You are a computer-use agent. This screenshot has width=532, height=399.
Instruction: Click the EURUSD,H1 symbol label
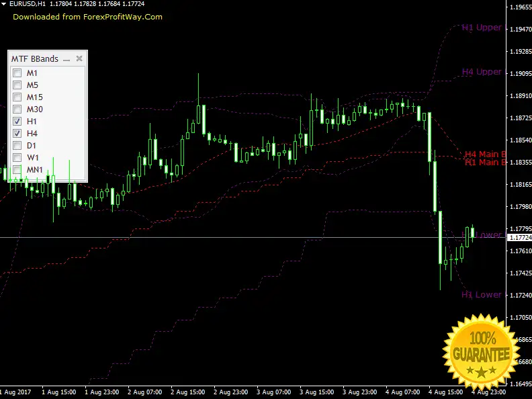coord(27,4)
